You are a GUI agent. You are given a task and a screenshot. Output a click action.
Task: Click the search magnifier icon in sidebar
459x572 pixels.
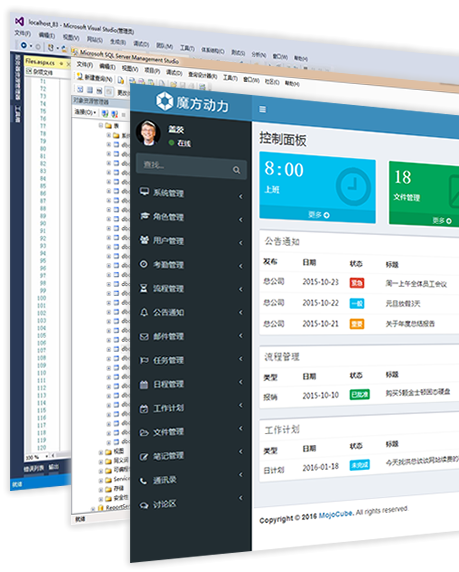236,170
